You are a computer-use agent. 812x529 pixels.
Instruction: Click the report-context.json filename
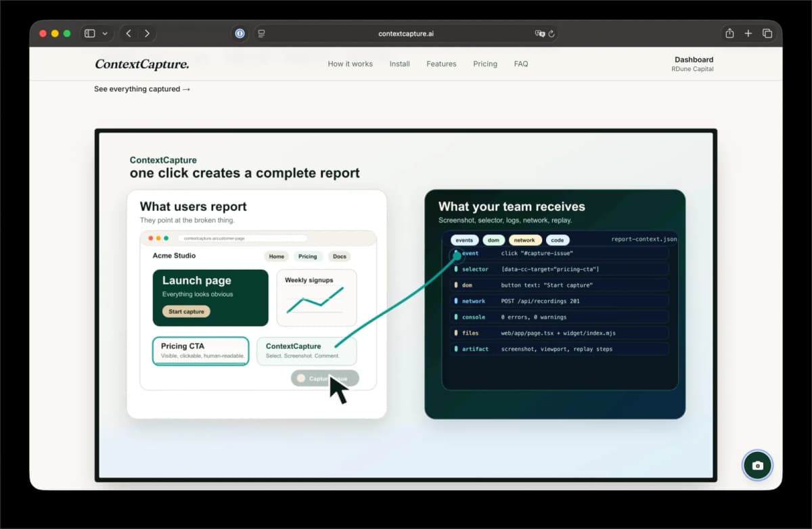coord(644,239)
